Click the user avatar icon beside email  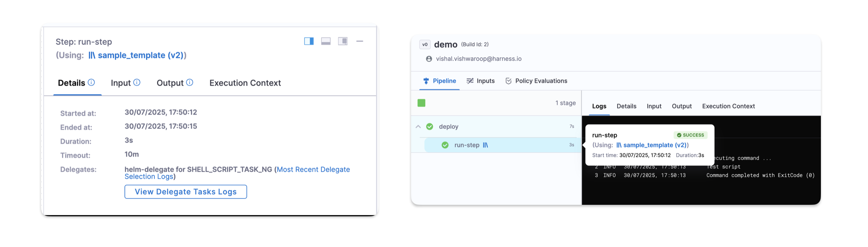point(429,59)
